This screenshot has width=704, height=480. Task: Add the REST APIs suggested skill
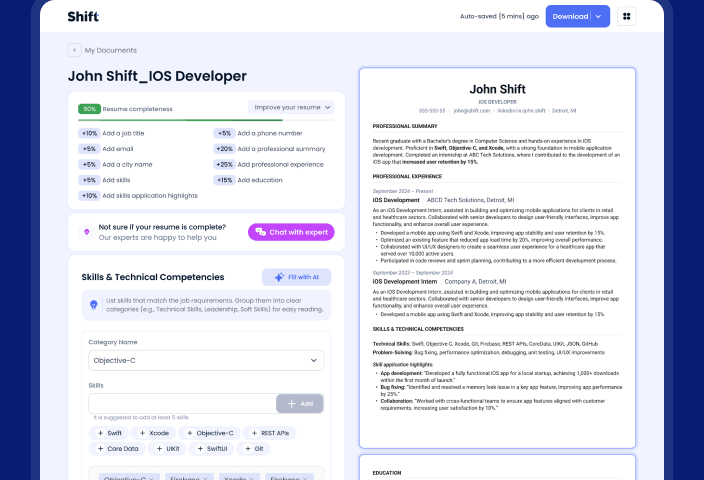pos(269,433)
